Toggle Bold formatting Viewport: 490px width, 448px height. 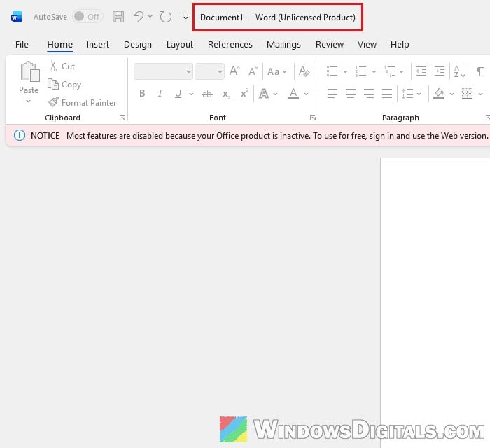point(142,93)
